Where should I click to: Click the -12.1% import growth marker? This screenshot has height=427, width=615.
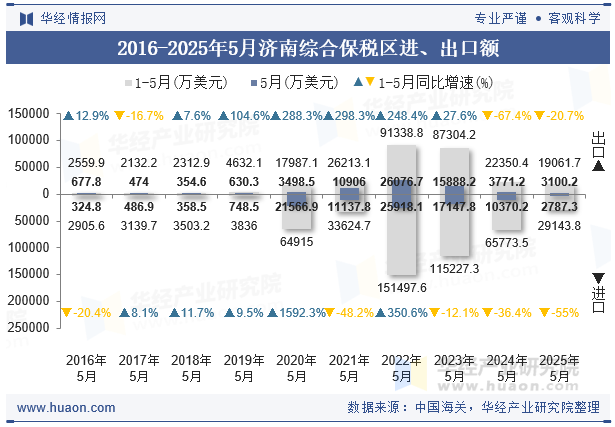[454, 313]
